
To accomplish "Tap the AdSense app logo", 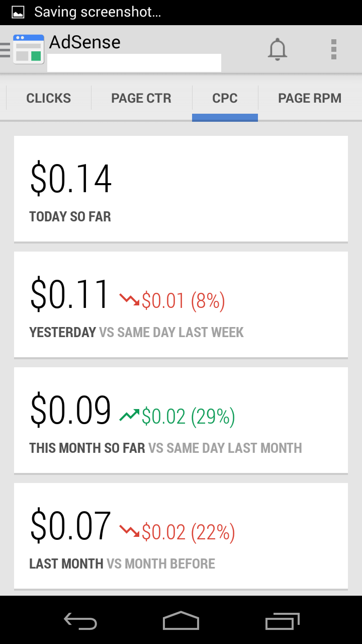I will [x=29, y=49].
